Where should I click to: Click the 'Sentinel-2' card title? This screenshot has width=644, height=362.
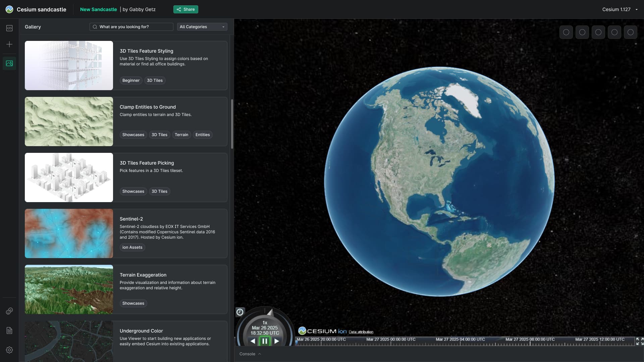click(131, 219)
